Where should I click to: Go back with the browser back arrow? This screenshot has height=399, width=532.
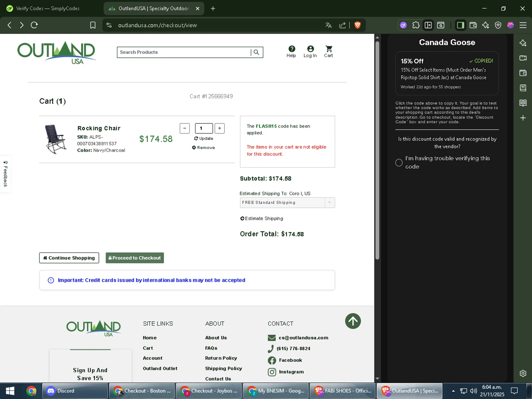tap(10, 25)
